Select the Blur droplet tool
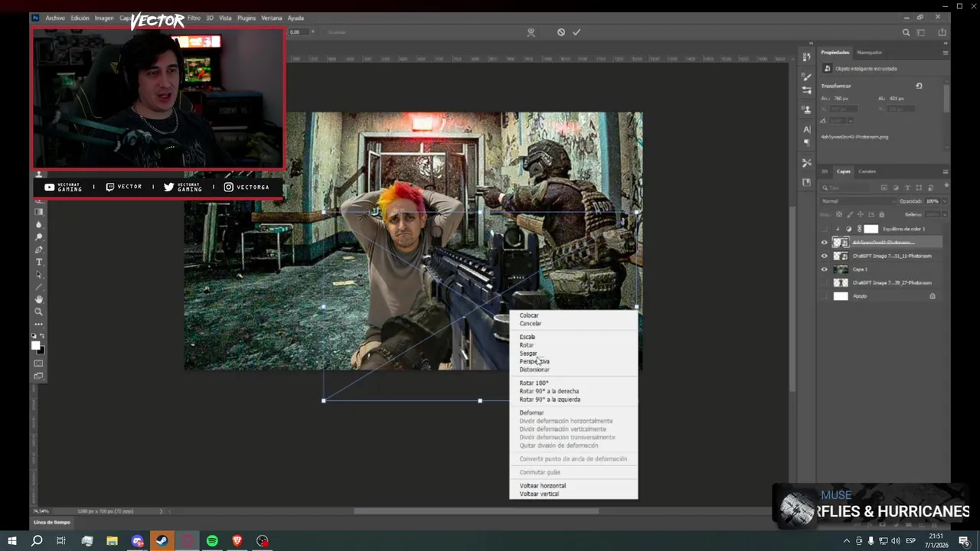This screenshot has width=980, height=551. tap(39, 224)
